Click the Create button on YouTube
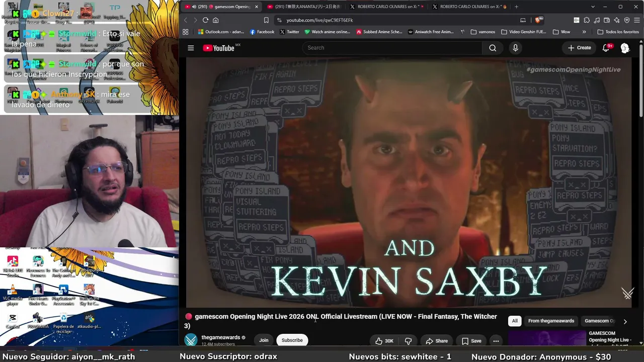The width and height of the screenshot is (644, 362). pos(580,48)
